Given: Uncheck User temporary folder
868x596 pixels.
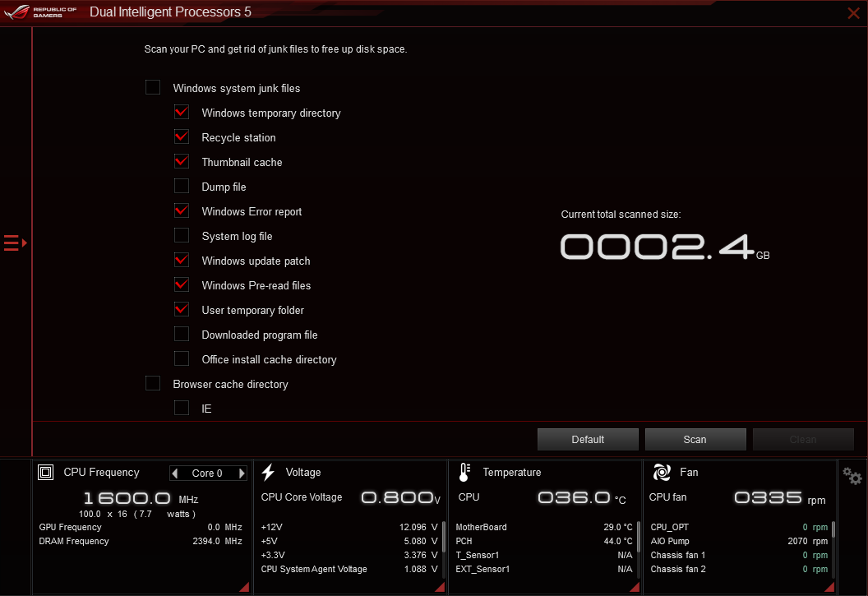Looking at the screenshot, I should click(x=182, y=309).
